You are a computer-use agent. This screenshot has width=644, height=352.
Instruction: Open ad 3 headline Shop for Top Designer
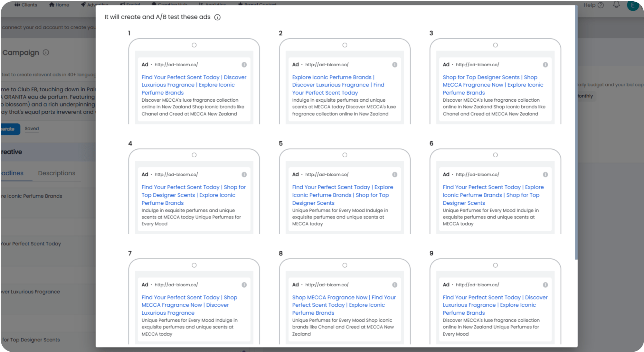point(493,85)
